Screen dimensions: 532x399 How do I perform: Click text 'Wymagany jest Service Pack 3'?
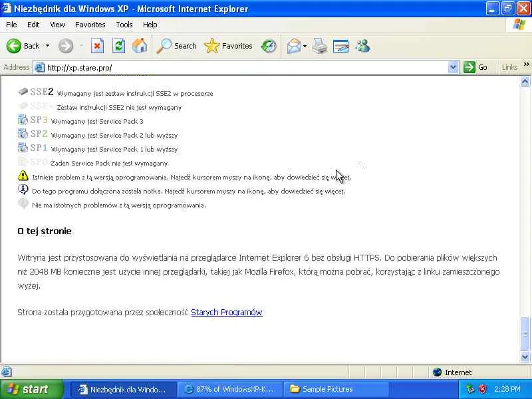[x=97, y=122]
